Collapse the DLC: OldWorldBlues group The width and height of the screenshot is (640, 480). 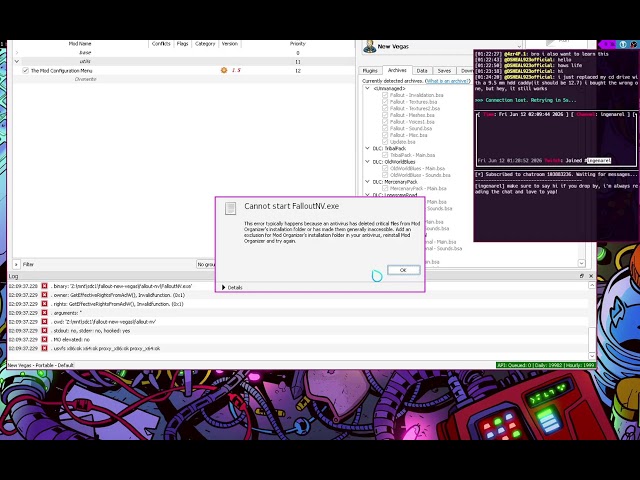pyautogui.click(x=367, y=162)
